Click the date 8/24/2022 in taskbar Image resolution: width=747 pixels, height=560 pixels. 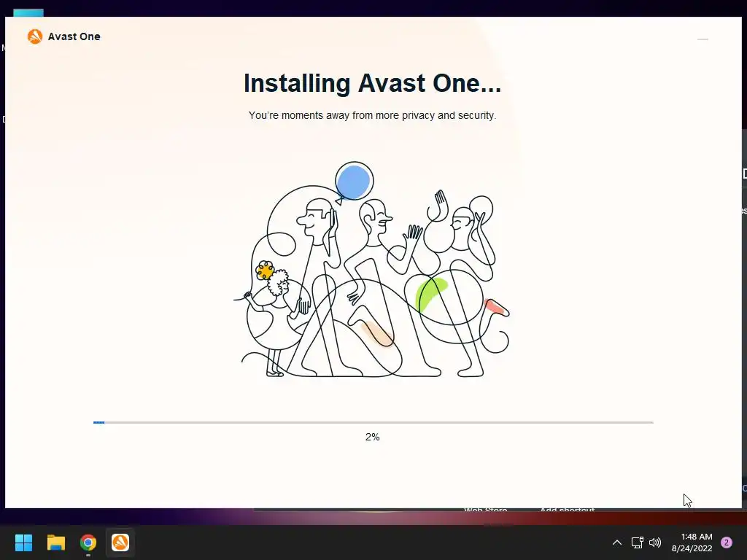pos(692,548)
